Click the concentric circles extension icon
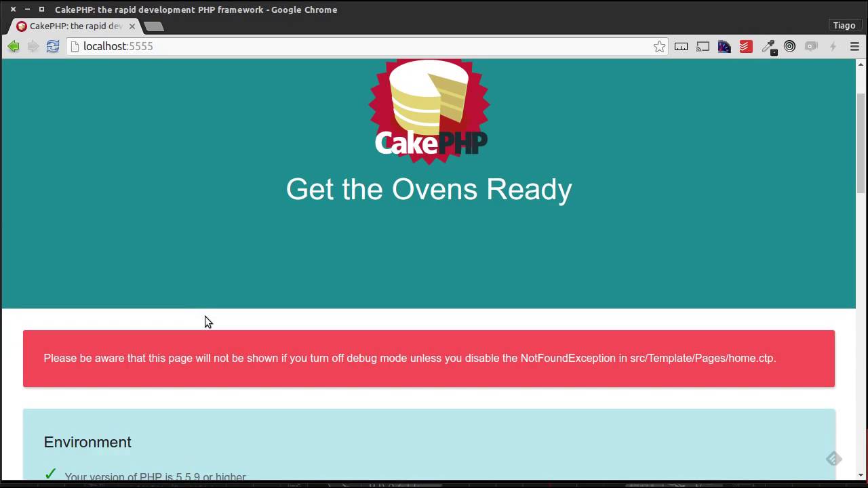The height and width of the screenshot is (488, 868). (789, 46)
